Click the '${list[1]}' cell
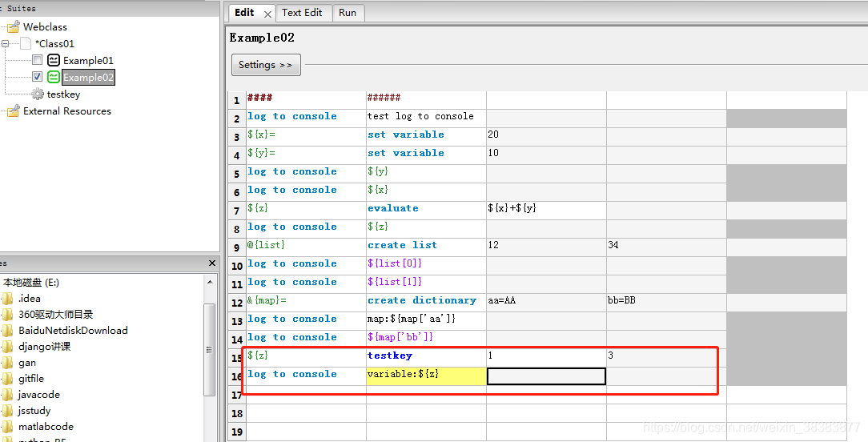868x442 pixels. 426,284
